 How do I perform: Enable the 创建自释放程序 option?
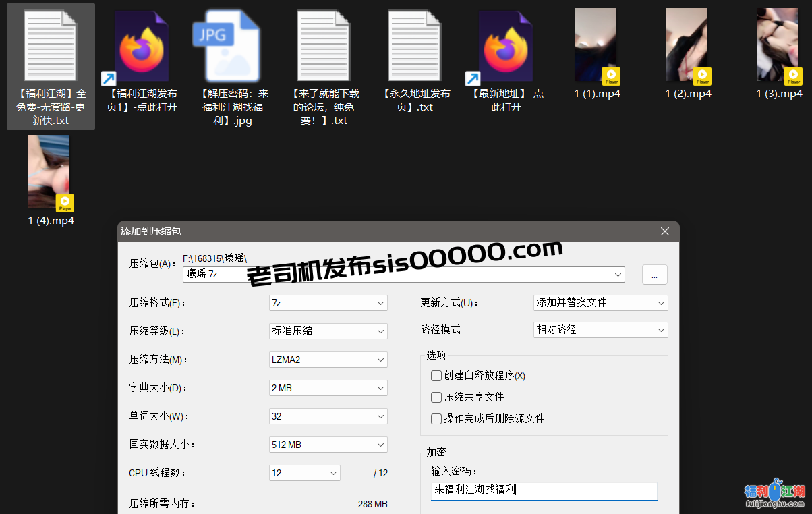point(436,376)
